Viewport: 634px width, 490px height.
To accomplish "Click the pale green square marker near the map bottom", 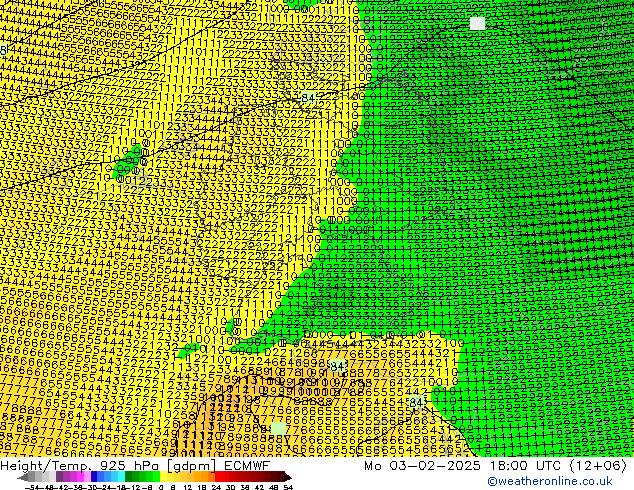I will (x=278, y=429).
